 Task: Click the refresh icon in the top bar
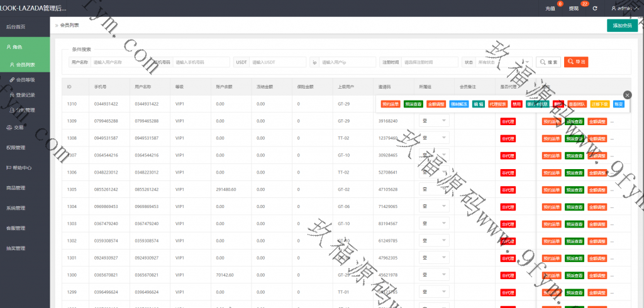595,8
